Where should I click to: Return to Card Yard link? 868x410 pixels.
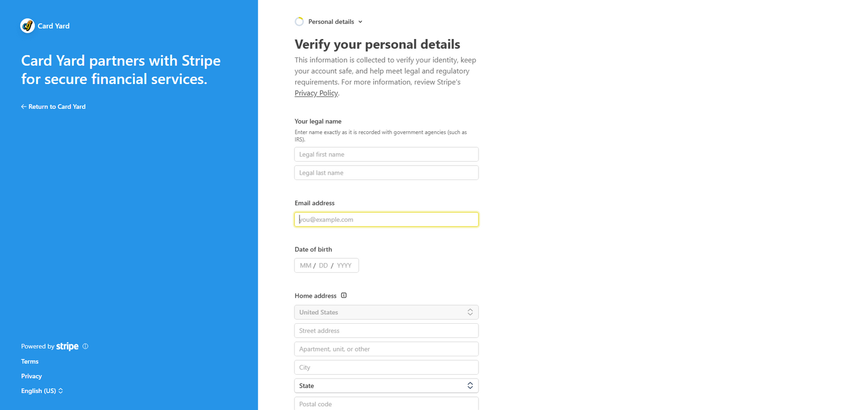tap(56, 107)
